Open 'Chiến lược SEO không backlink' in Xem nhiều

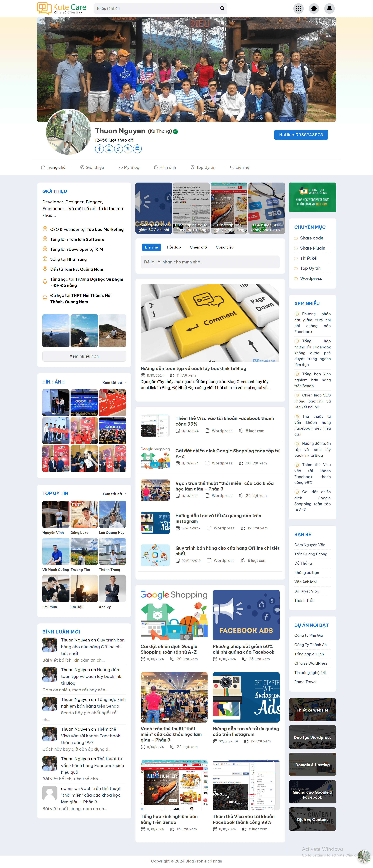[x=312, y=401]
